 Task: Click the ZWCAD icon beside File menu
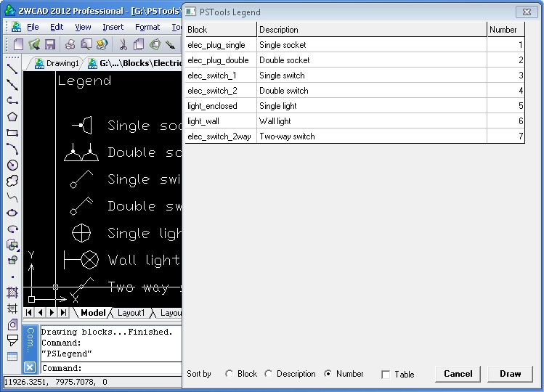point(16,27)
